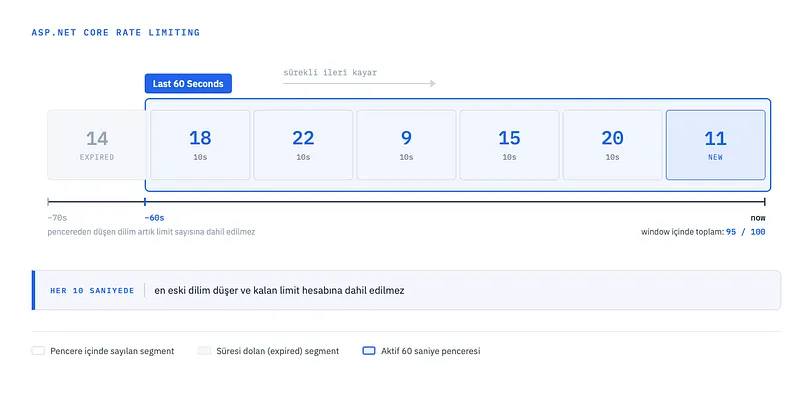The image size is (800, 396).
Task: Select the segment with value 20
Action: pyautogui.click(x=612, y=145)
